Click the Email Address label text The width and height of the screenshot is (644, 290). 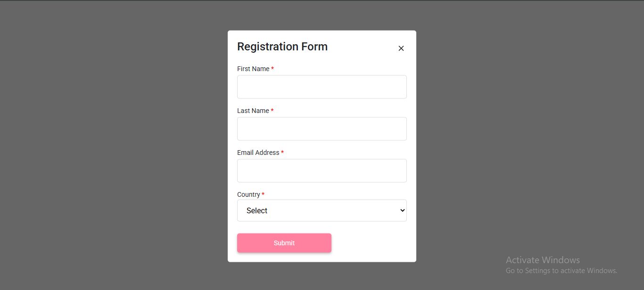tap(258, 153)
